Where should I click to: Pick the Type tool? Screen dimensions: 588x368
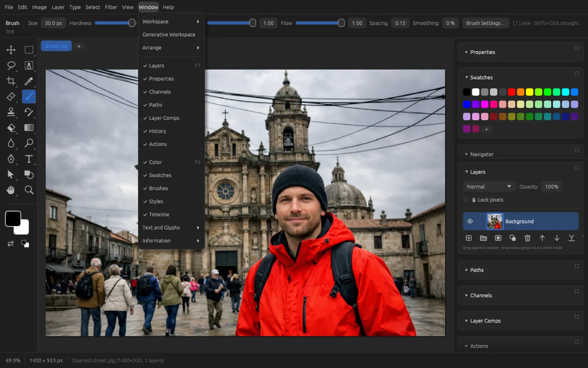pyautogui.click(x=29, y=159)
